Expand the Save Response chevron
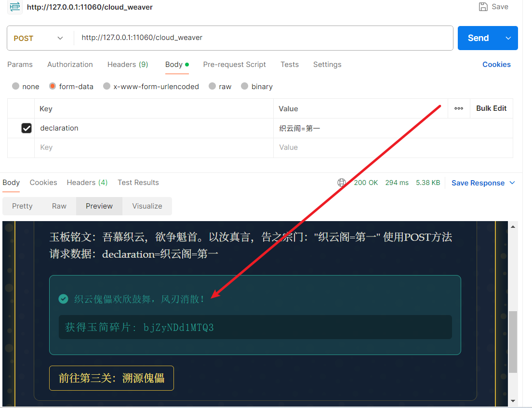This screenshot has height=408, width=532. pos(512,183)
